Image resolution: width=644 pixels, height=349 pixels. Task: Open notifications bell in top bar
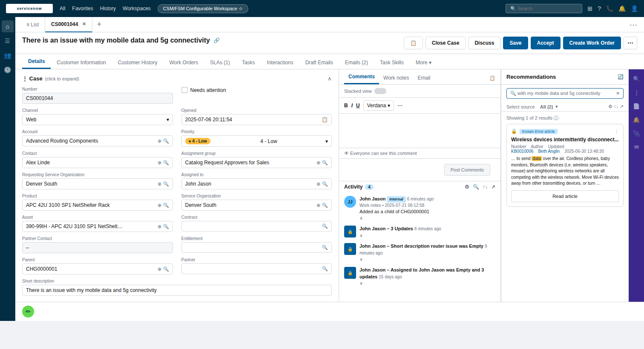click(622, 9)
